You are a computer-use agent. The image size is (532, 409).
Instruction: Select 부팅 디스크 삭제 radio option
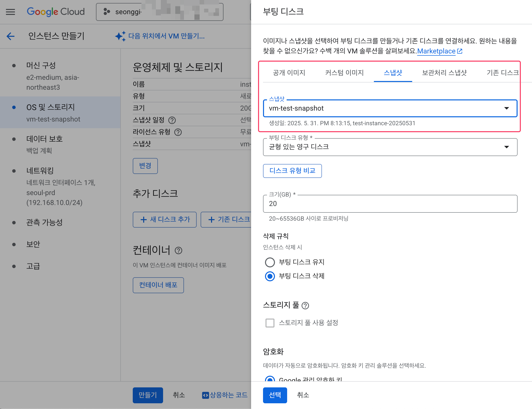(270, 276)
